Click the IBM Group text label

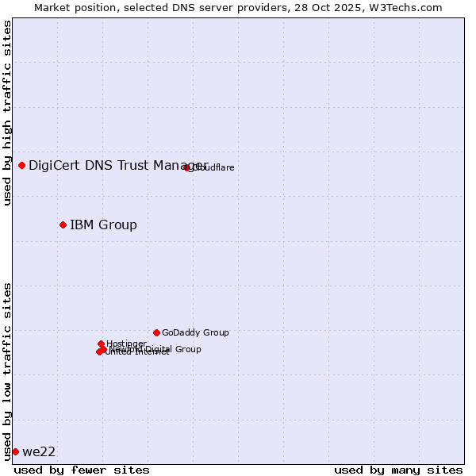(103, 225)
